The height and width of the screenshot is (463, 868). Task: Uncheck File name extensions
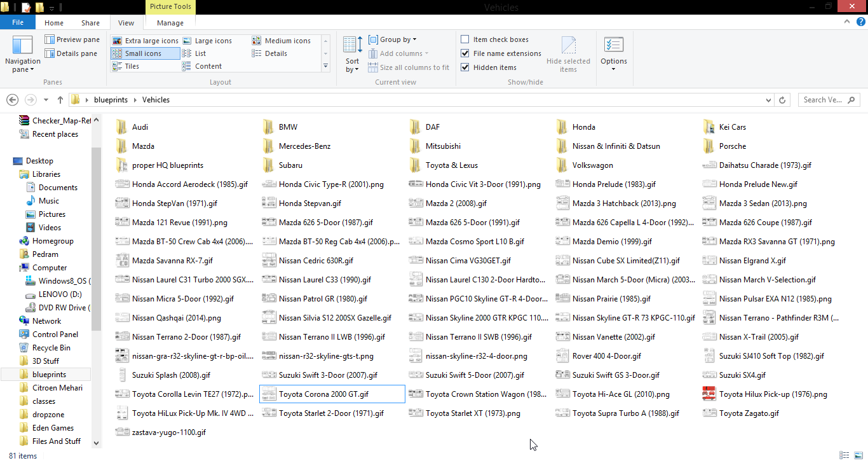(x=465, y=53)
